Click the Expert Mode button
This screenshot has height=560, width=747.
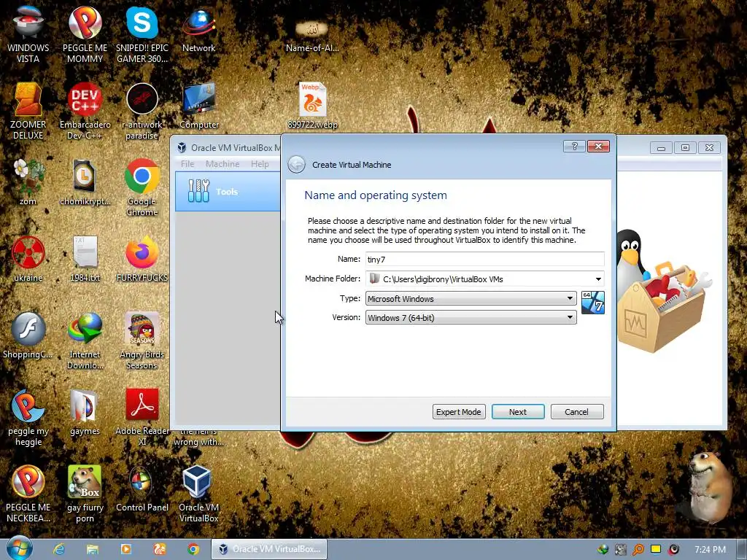click(x=459, y=412)
